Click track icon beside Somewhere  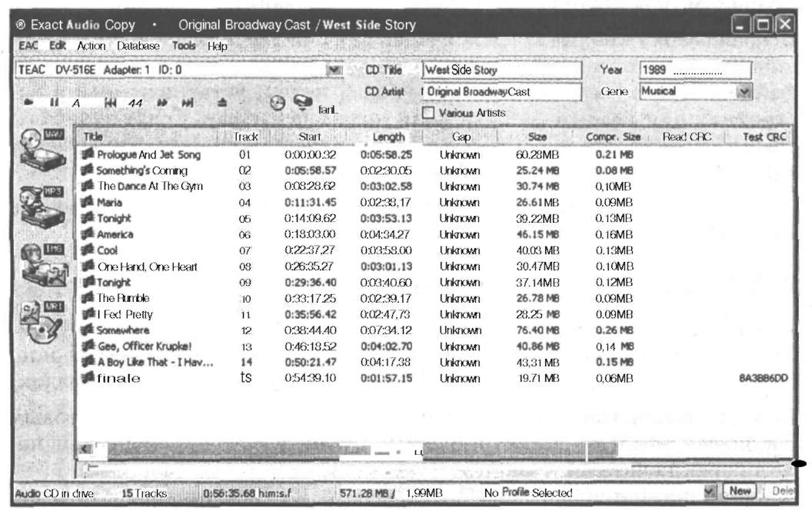click(88, 330)
